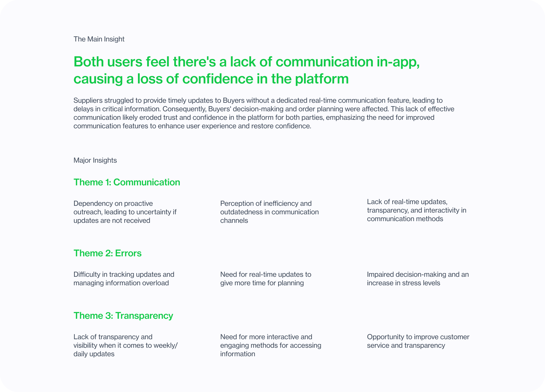Click the "Theme 3: Transparency" heading
Viewport: 545px width, 392px height.
[123, 316]
